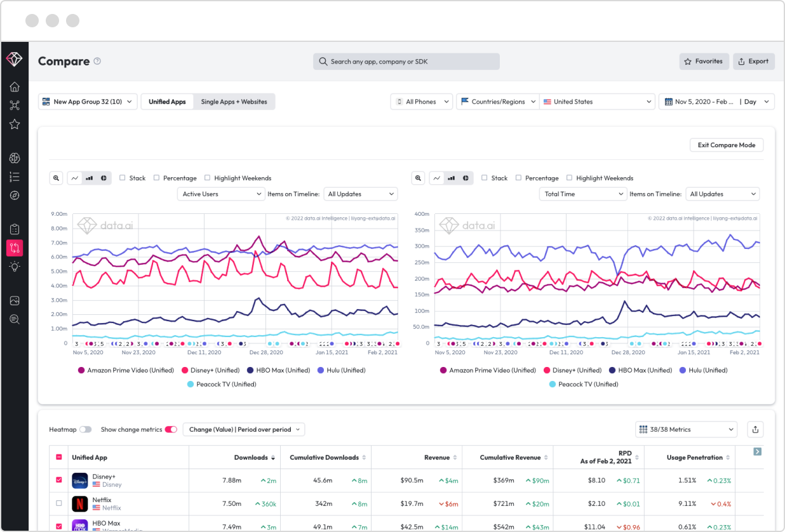
Task: Check the Netflix row checkbox
Action: pos(59,503)
